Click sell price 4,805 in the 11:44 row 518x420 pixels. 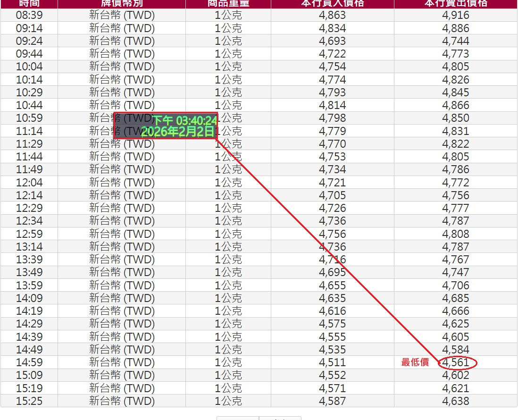[x=456, y=157]
